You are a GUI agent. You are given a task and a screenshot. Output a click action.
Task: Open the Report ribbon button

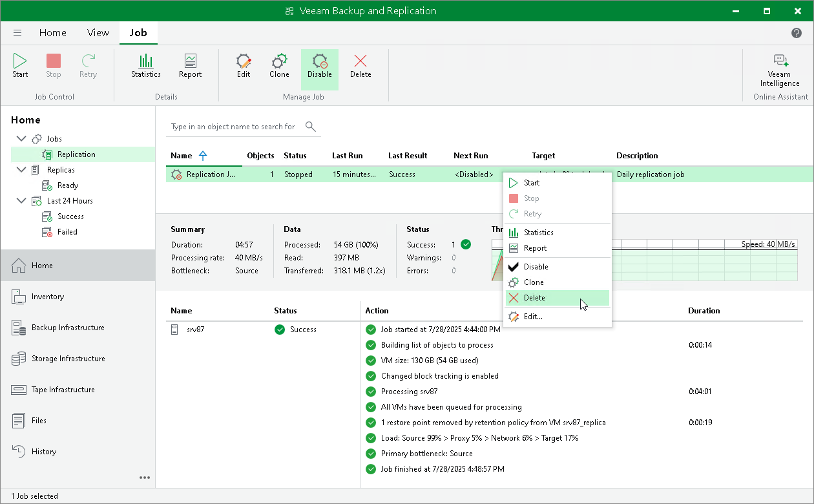coord(190,67)
